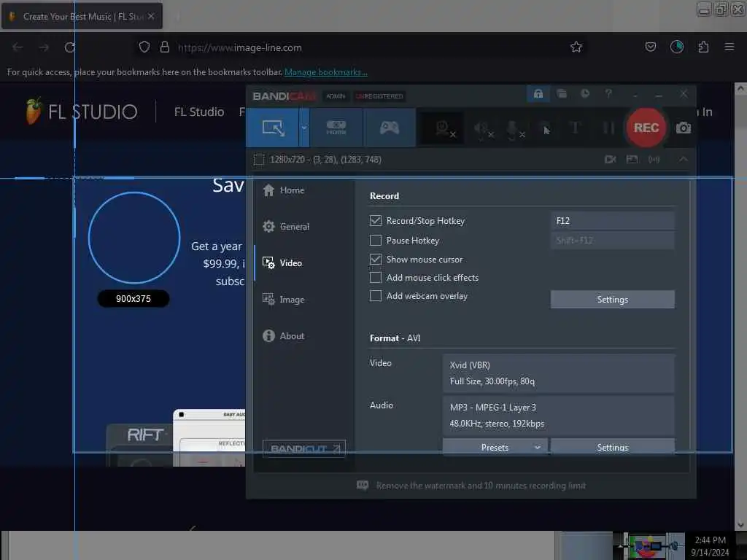Close the Create Your Best Music tab

tap(151, 16)
